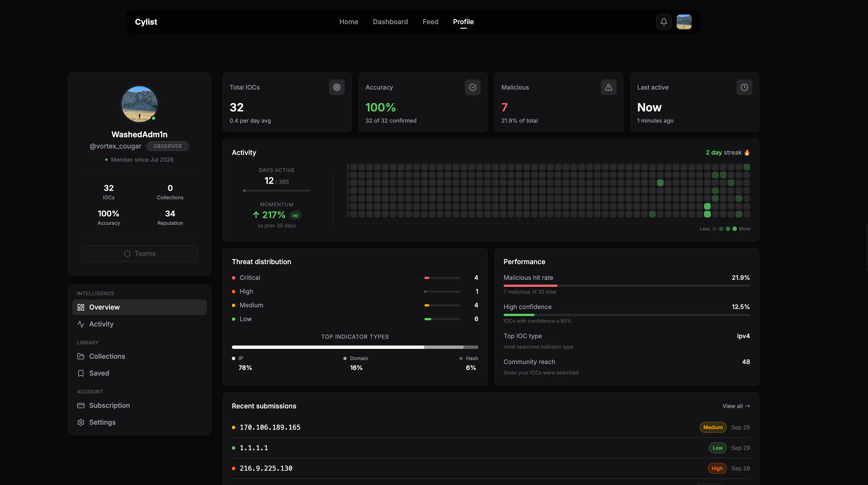Go to the Feed nav tab
Image resolution: width=868 pixels, height=485 pixels.
click(430, 22)
